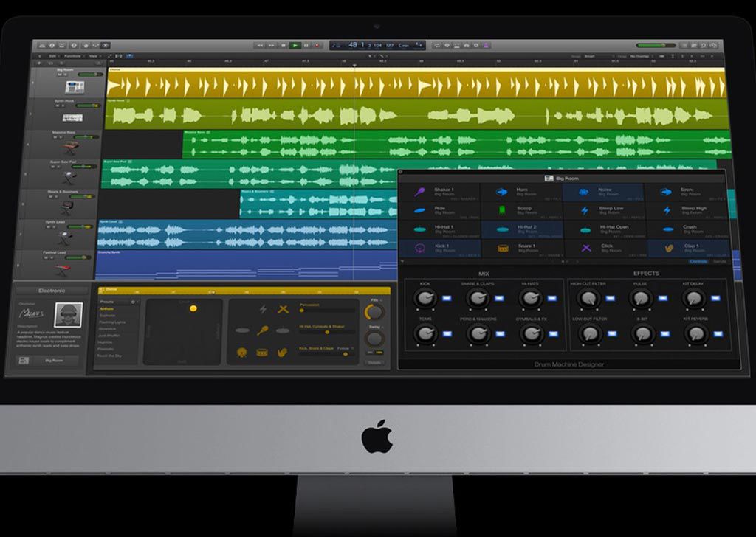756x537 pixels.
Task: Toggle crossed sticks instrument in Drummer editor
Action: (283, 309)
